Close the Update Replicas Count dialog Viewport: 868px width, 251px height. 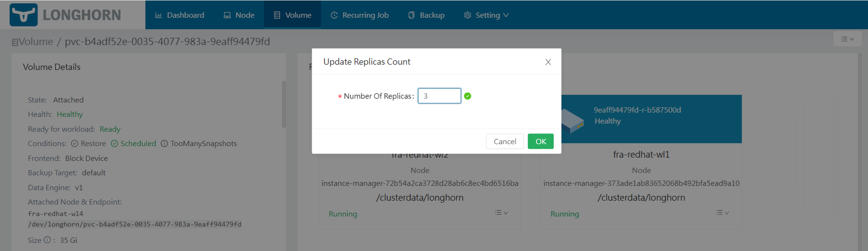548,62
